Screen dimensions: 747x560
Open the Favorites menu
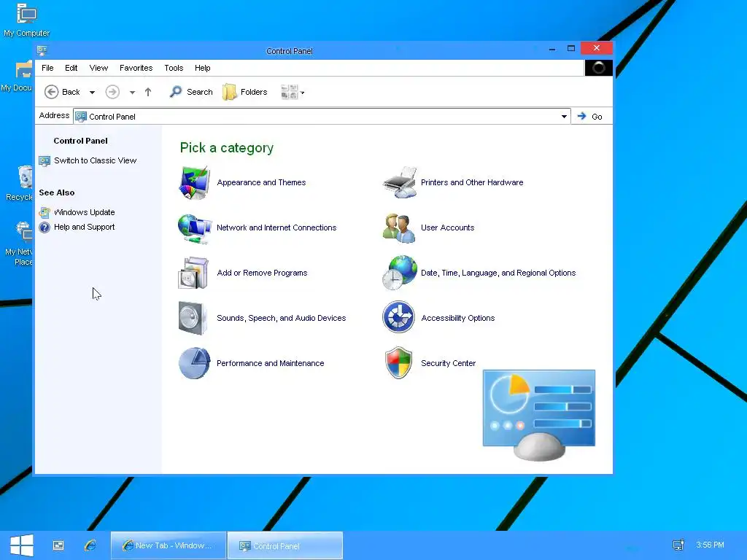[136, 68]
